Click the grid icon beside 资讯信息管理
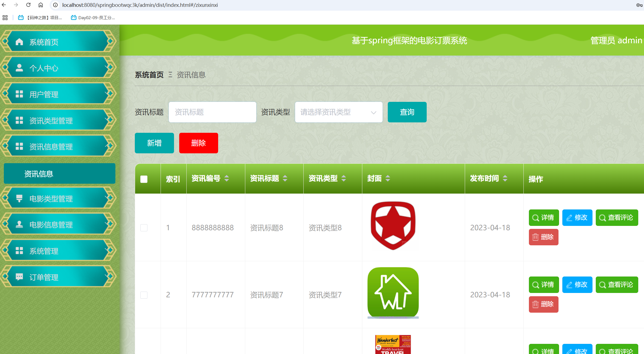644x354 pixels. pos(19,146)
